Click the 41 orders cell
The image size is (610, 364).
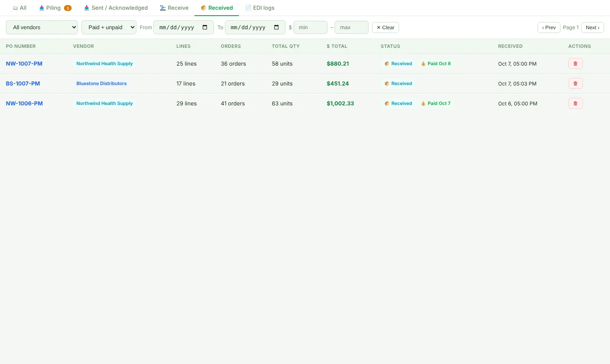point(233,103)
